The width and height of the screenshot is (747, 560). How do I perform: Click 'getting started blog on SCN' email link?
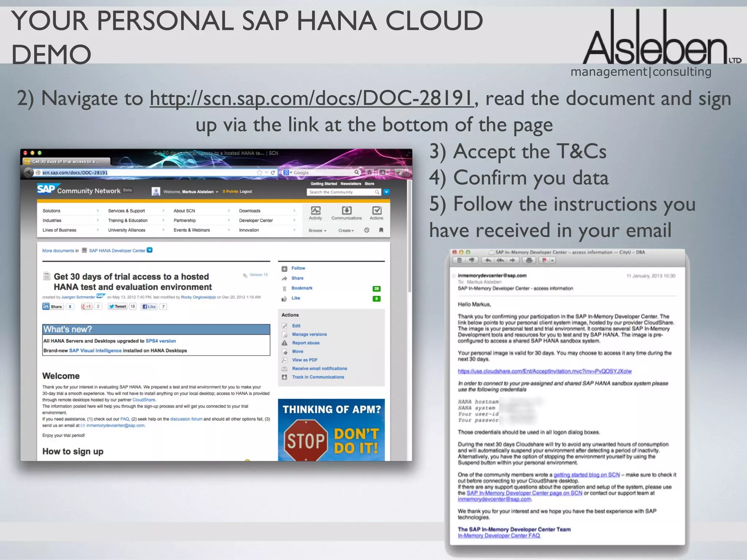[587, 475]
